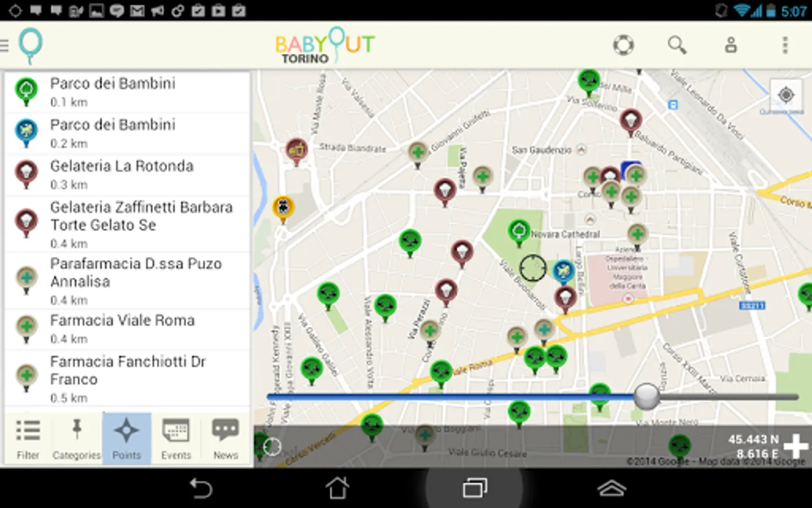The height and width of the screenshot is (508, 812).
Task: Tap the balloon logo in top-left
Action: coord(30,45)
